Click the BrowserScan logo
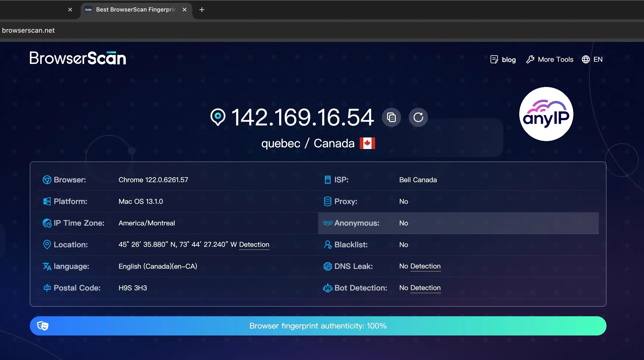The width and height of the screenshot is (644, 360). click(x=78, y=58)
